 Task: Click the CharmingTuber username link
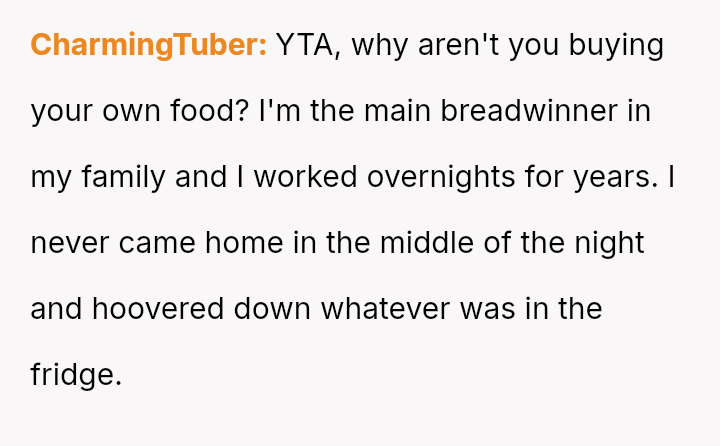(x=148, y=45)
